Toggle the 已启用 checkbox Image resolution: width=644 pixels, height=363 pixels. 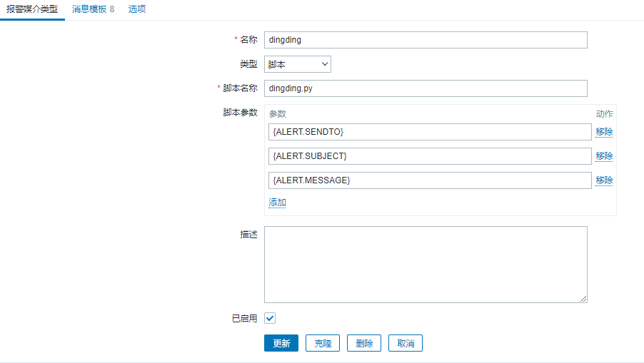tap(270, 318)
